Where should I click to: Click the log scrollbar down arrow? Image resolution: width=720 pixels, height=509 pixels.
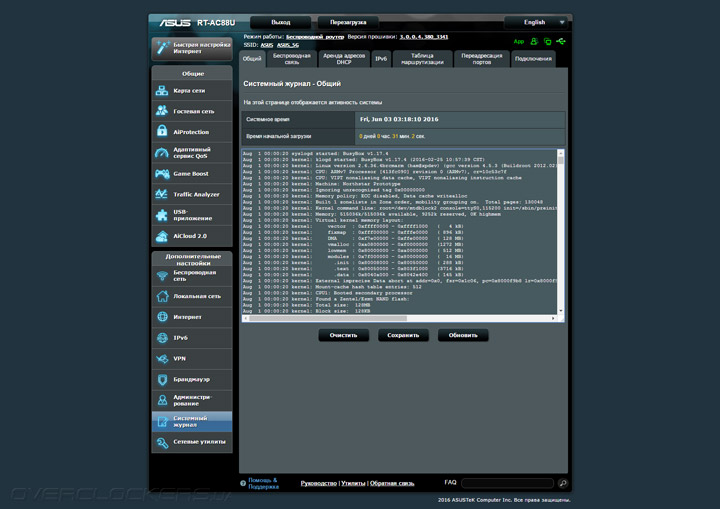click(560, 311)
